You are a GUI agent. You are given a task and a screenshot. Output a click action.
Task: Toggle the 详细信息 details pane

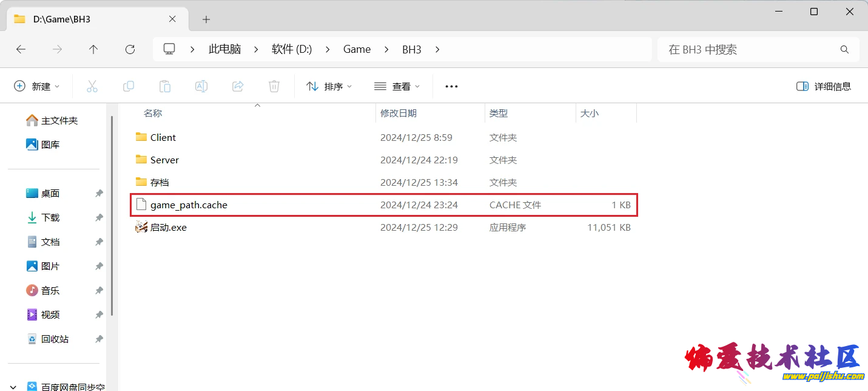point(824,86)
